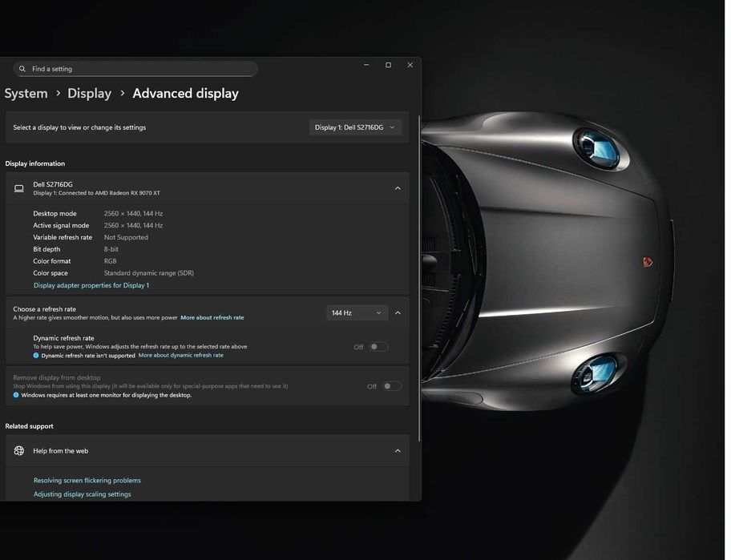Open the More about dynamic refresh rate link

pos(181,355)
